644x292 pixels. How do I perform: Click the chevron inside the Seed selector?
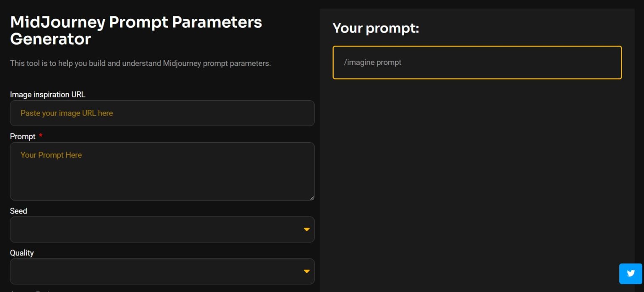tap(307, 229)
